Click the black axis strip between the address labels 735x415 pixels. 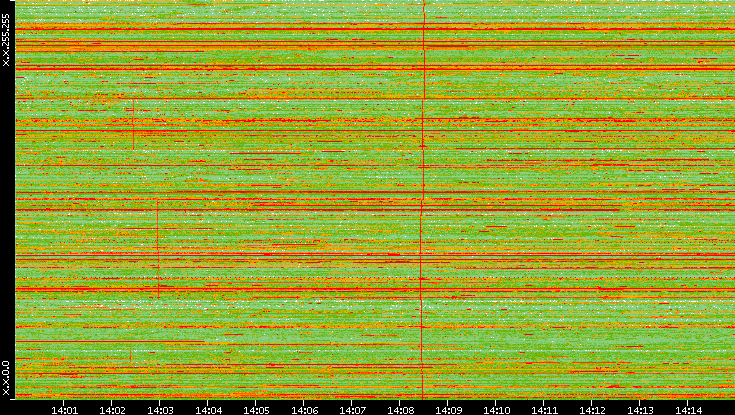[6, 200]
